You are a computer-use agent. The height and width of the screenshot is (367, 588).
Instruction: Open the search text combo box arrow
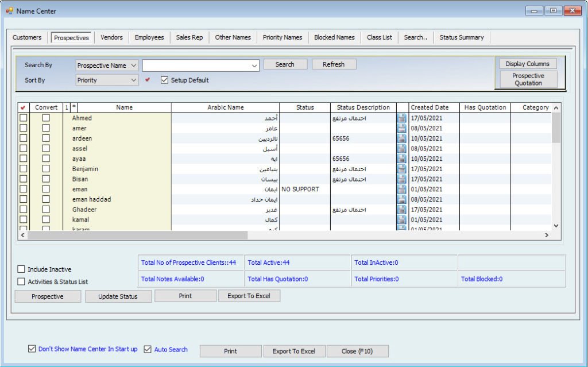(x=255, y=66)
